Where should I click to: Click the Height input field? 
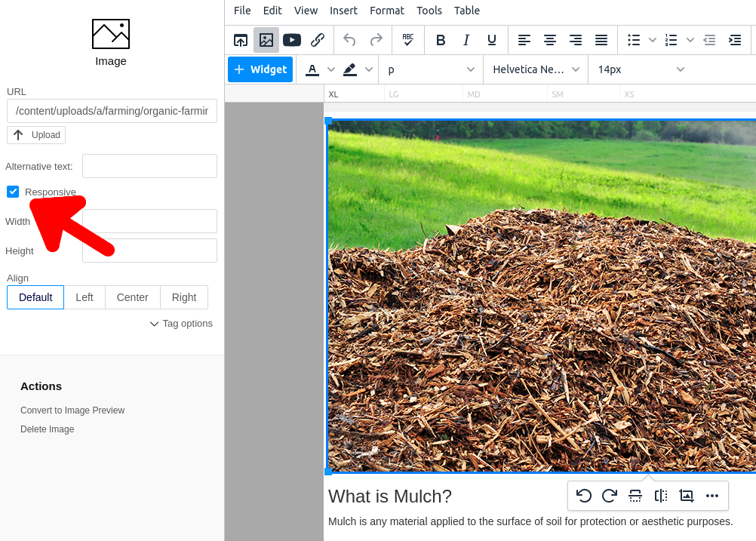pos(149,251)
